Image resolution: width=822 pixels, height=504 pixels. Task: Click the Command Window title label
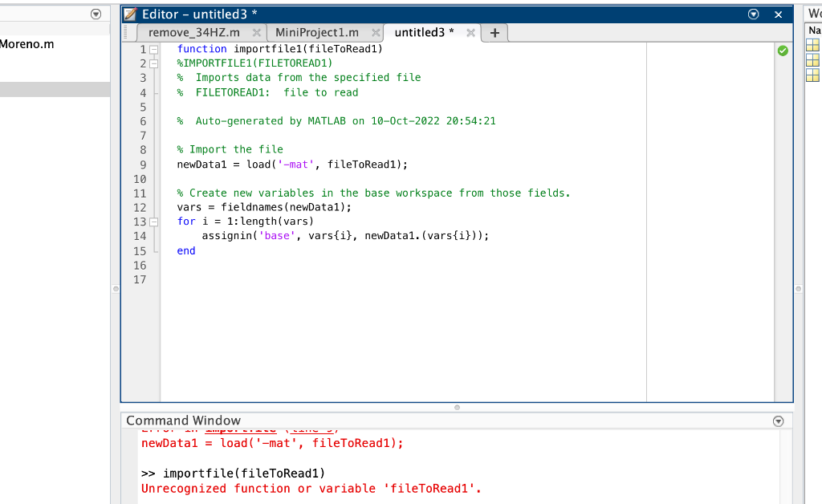click(x=184, y=421)
